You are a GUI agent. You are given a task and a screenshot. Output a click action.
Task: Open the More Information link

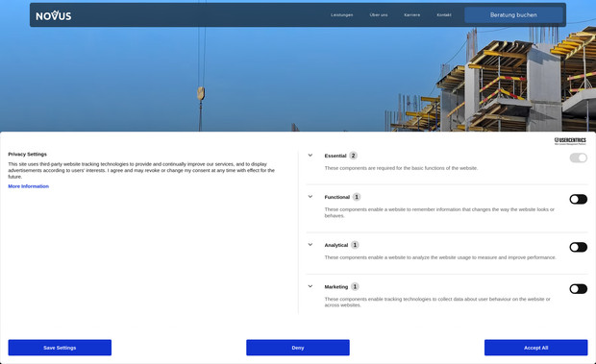tap(29, 186)
